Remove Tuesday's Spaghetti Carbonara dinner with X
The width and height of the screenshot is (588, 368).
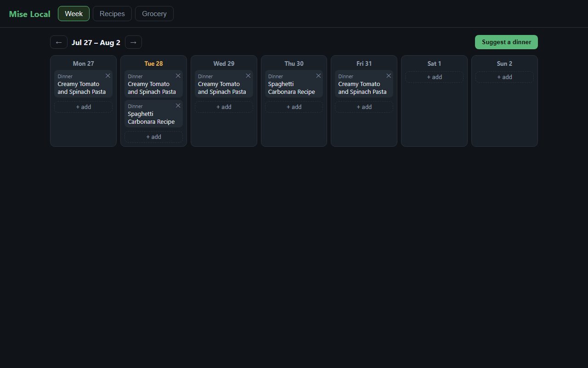click(178, 106)
